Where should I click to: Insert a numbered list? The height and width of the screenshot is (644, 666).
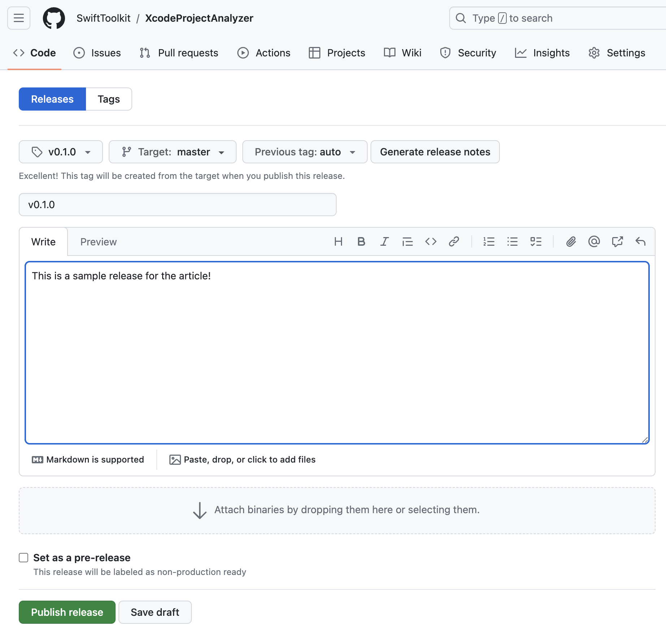[x=489, y=241]
